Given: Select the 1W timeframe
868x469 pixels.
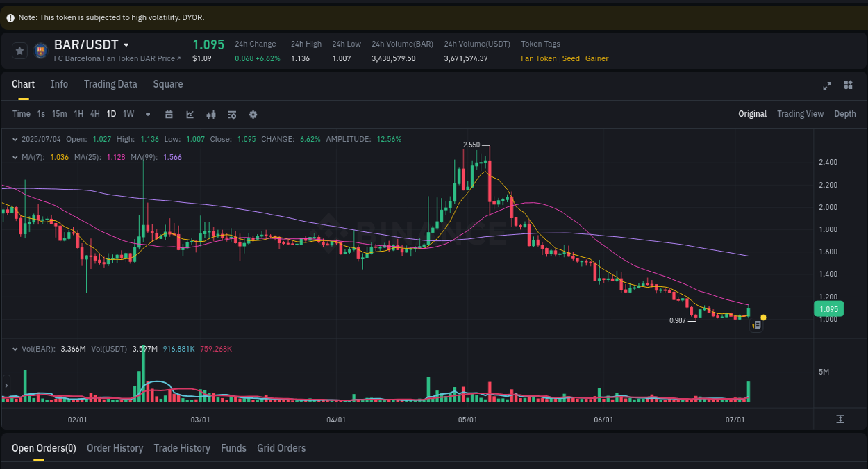Looking at the screenshot, I should (x=128, y=114).
